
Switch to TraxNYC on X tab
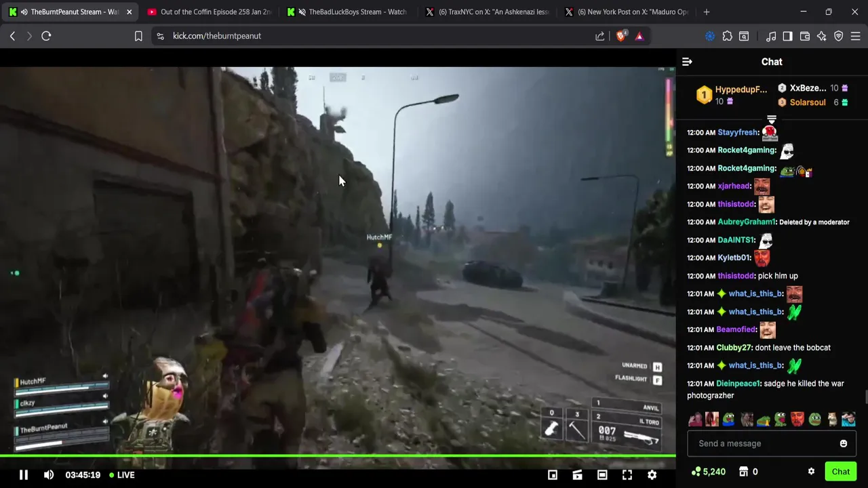pyautogui.click(x=487, y=12)
